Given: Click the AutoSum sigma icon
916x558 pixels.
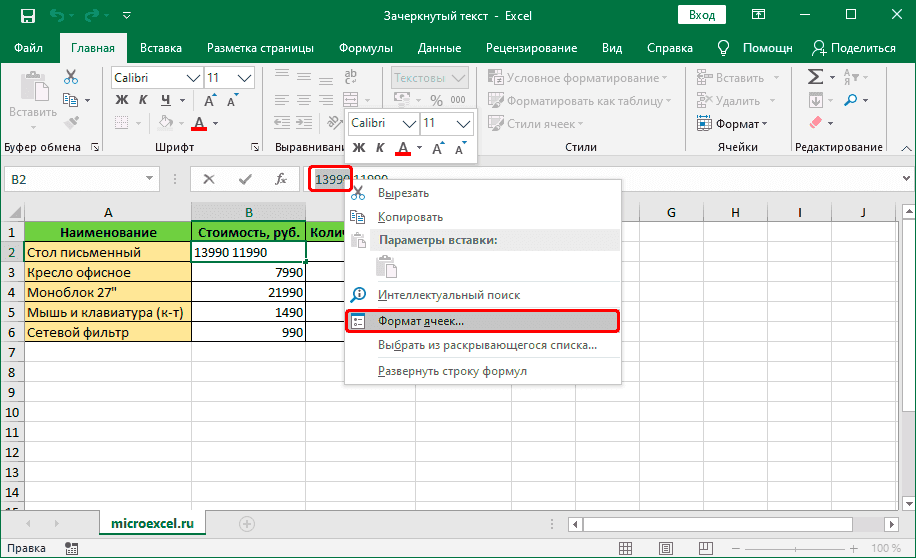Looking at the screenshot, I should pyautogui.click(x=815, y=77).
